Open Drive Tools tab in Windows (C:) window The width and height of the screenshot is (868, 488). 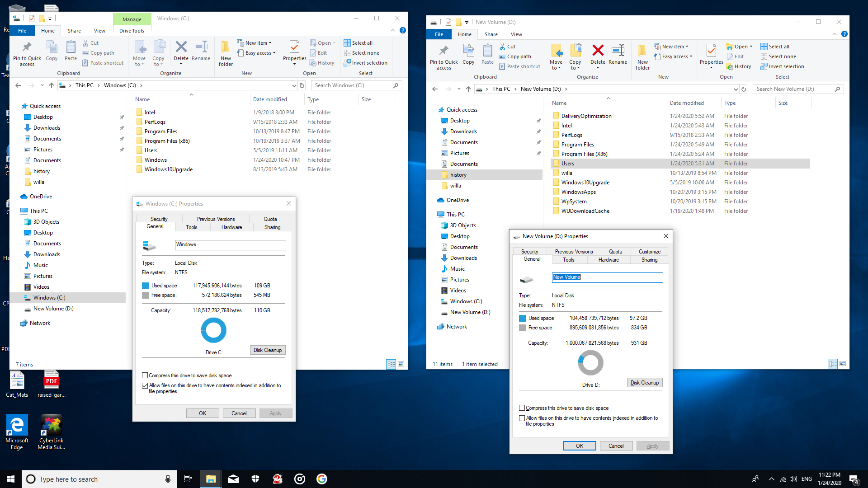[x=132, y=31]
